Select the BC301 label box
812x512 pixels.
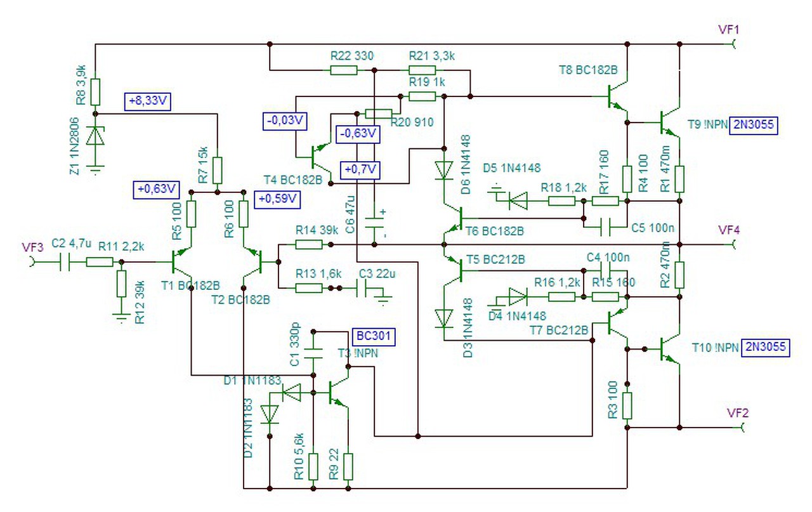pyautogui.click(x=374, y=337)
